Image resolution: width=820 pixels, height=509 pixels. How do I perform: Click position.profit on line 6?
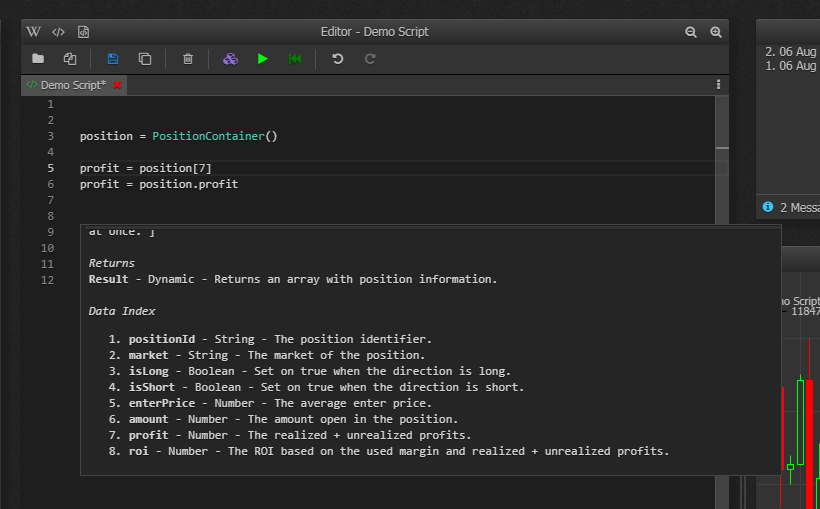(189, 184)
